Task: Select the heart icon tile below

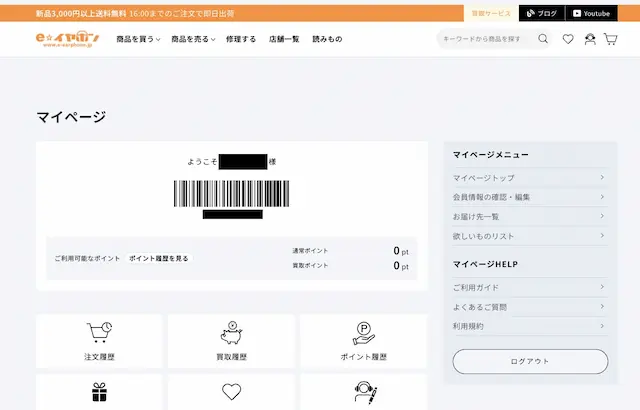Action: pos(231,392)
